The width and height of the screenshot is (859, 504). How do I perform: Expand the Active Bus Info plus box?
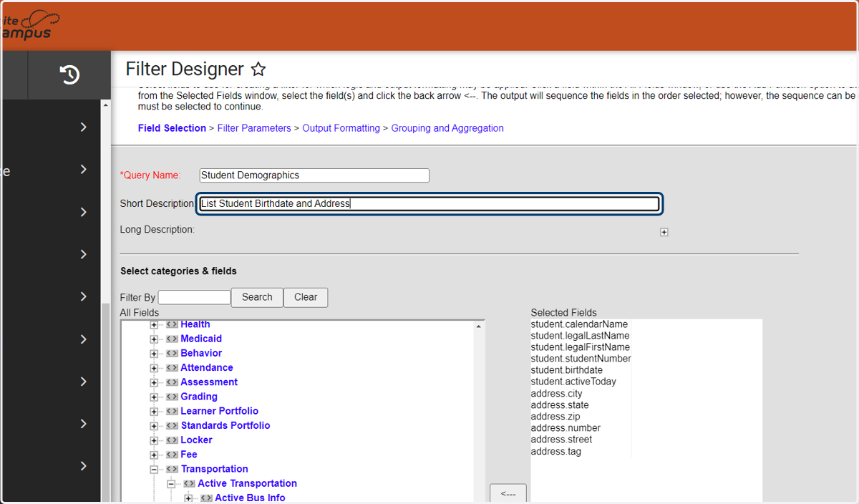188,498
